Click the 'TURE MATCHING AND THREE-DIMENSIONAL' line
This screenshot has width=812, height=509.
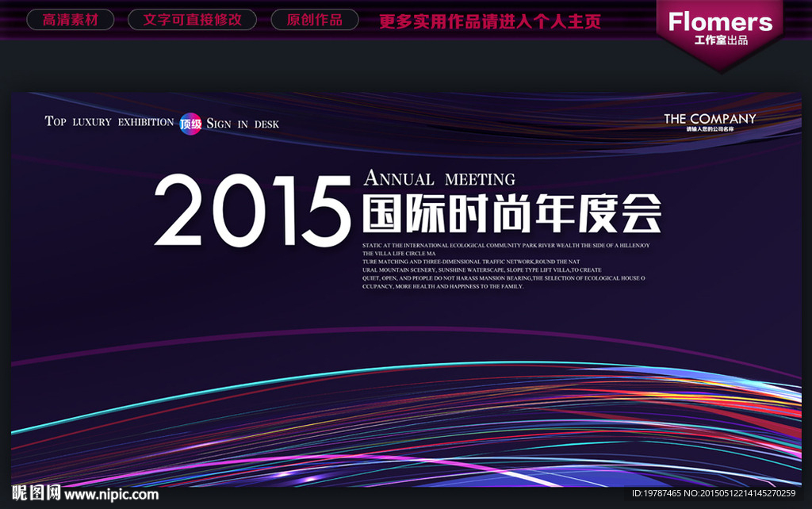[471, 262]
